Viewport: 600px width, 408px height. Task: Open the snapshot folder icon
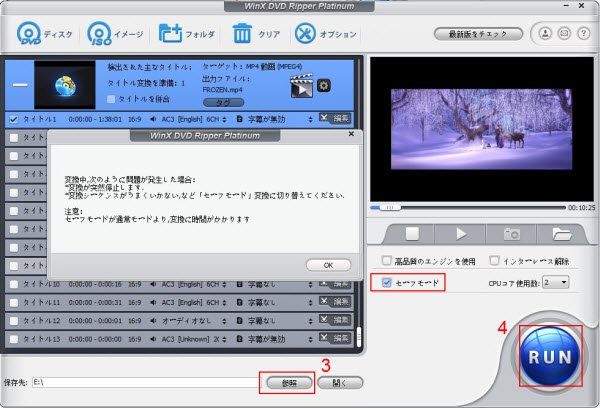(x=561, y=234)
